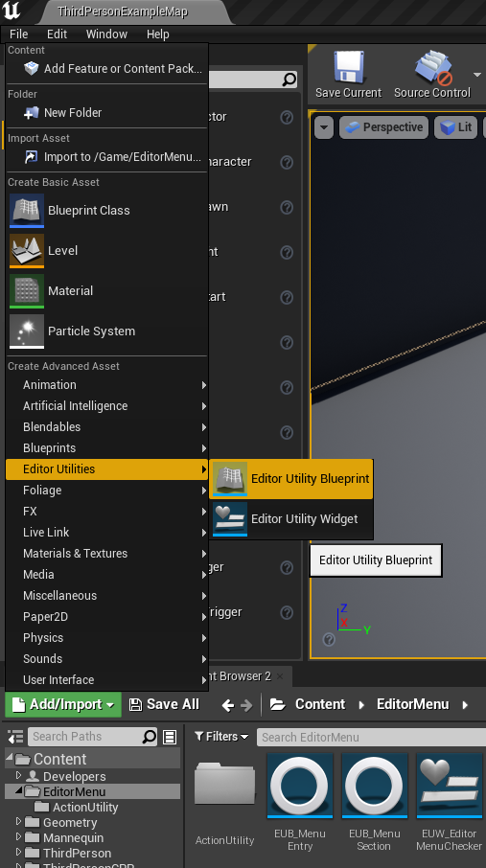Open the Filters dropdown
Screen dimensions: 486x868
click(221, 736)
